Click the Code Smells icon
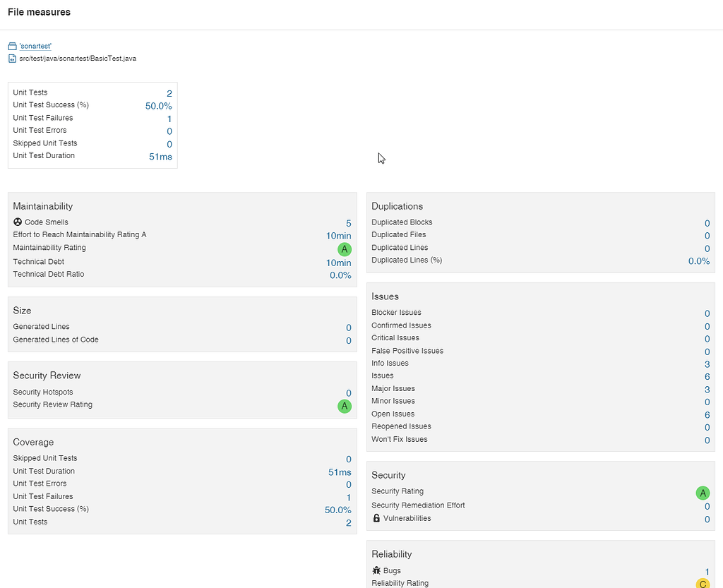 (18, 222)
